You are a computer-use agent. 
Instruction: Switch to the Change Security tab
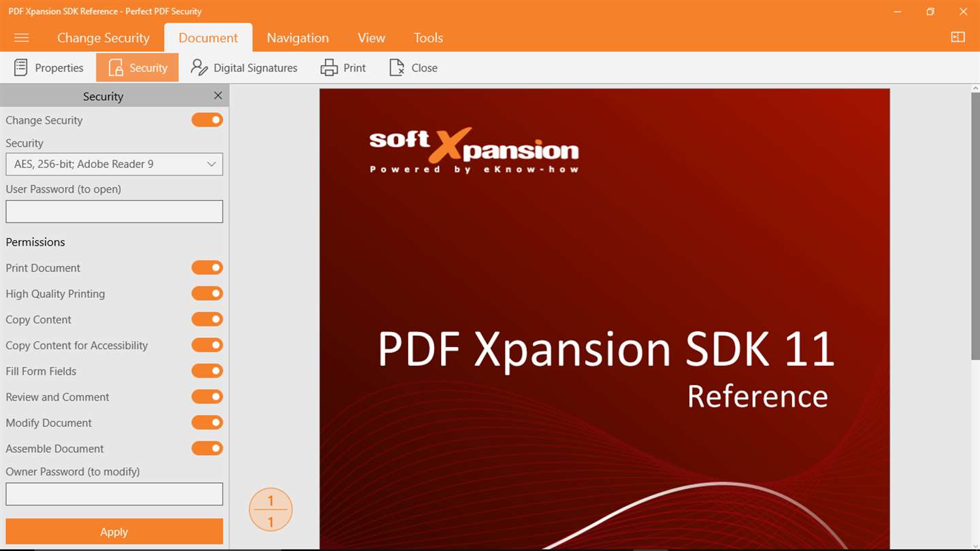coord(103,38)
